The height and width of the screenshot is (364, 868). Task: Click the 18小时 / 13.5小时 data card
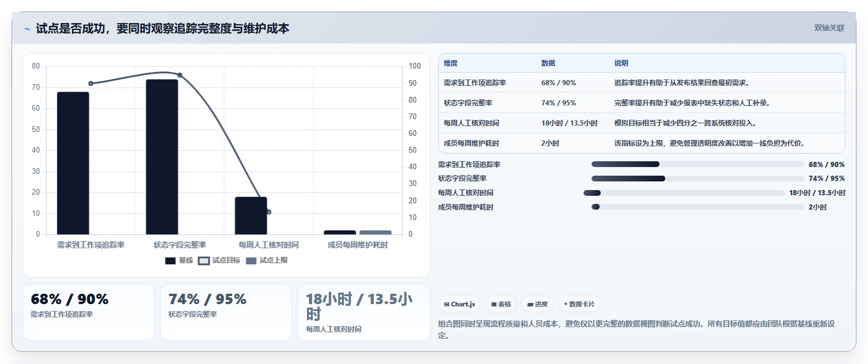coord(364,312)
